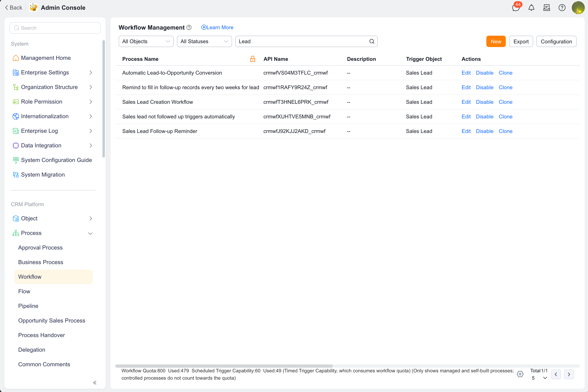Clone Sales Lead Follow-up Reminder workflow

tap(506, 131)
